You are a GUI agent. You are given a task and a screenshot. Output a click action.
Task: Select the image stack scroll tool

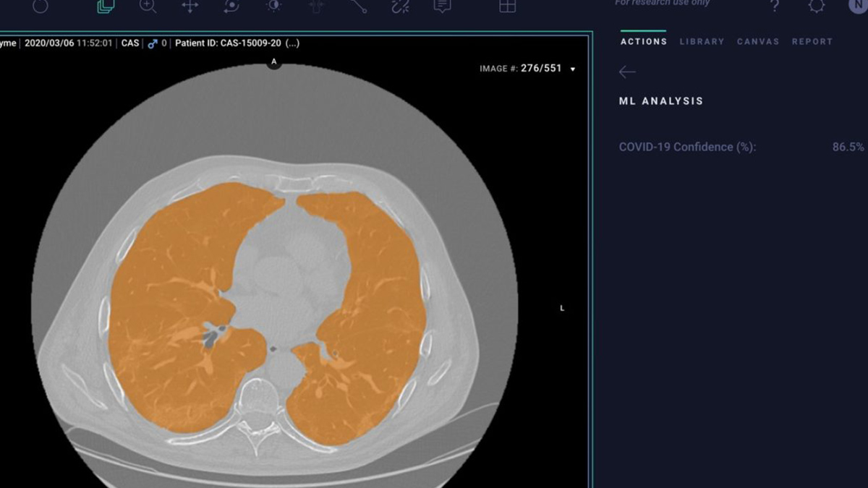(106, 7)
